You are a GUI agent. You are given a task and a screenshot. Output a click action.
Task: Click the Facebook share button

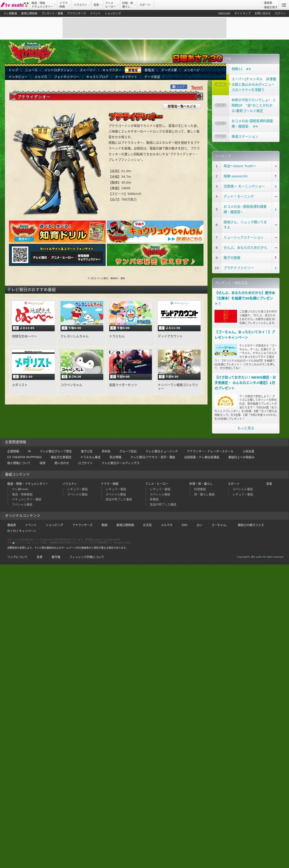point(179,87)
